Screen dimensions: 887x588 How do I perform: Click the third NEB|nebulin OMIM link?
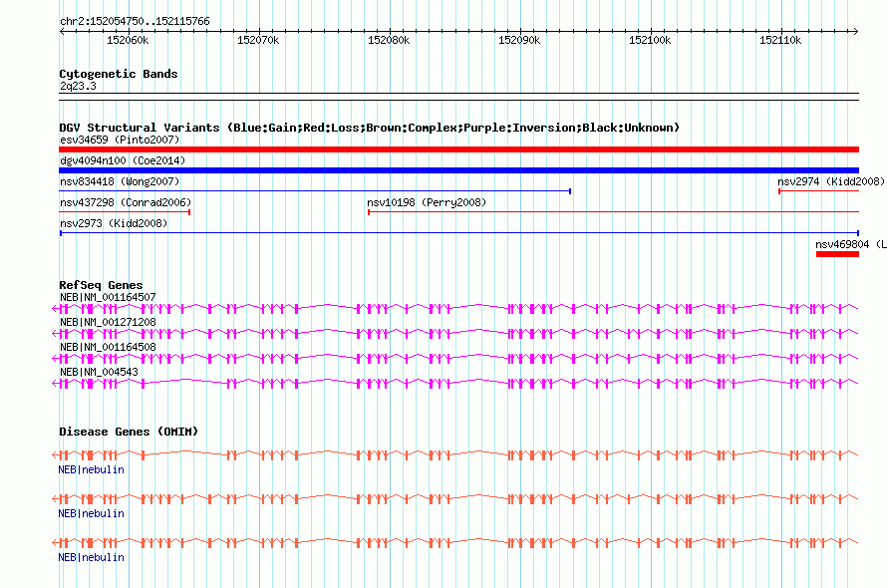click(91, 557)
